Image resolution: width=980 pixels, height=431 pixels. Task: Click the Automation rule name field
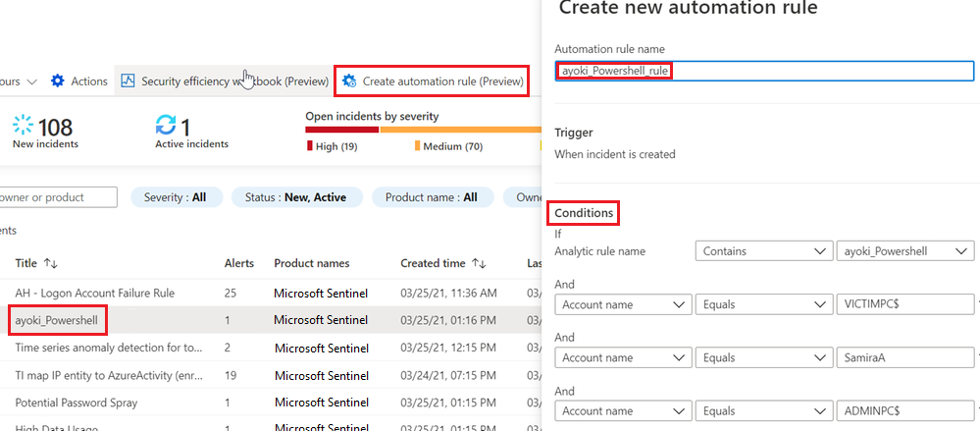click(750, 71)
